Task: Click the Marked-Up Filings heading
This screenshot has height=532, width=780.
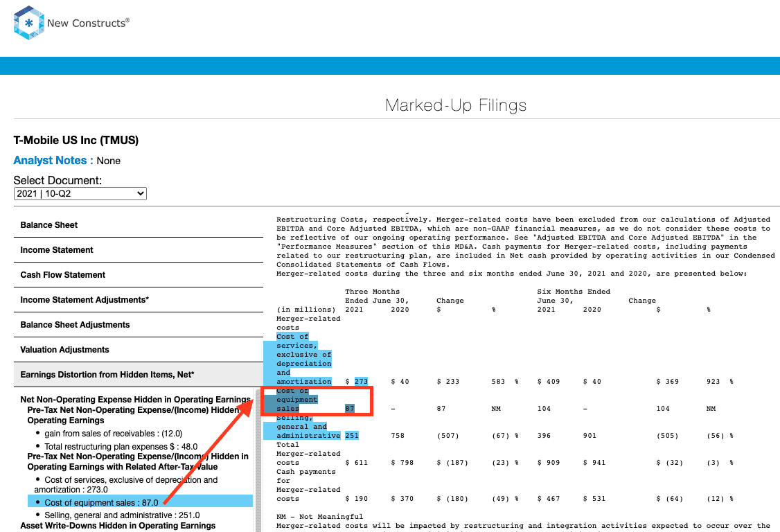Action: pos(456,105)
